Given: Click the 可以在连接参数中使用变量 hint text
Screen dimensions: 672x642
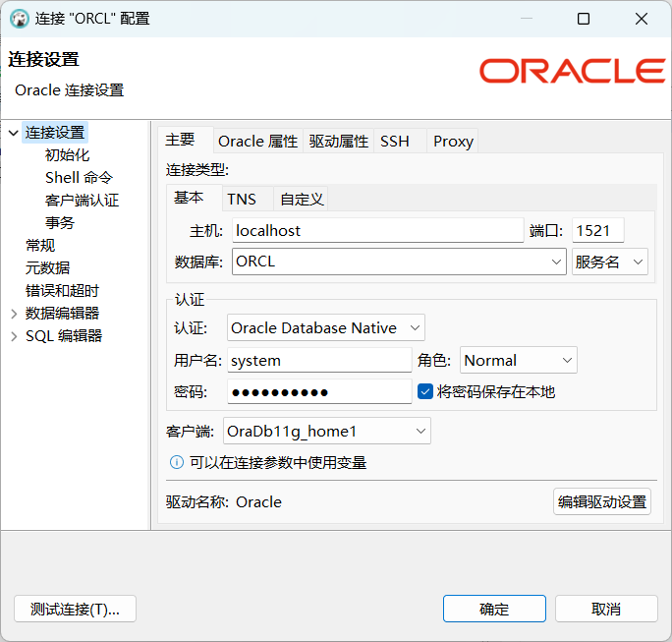Looking at the screenshot, I should click(278, 463).
